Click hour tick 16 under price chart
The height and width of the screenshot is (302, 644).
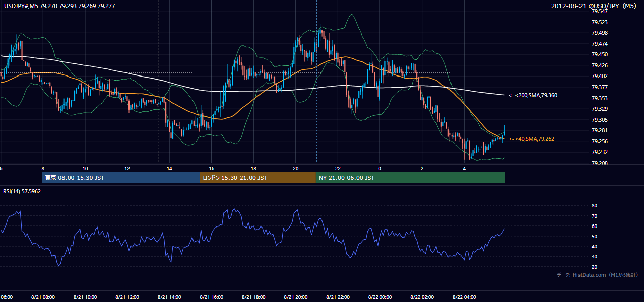tap(212, 168)
